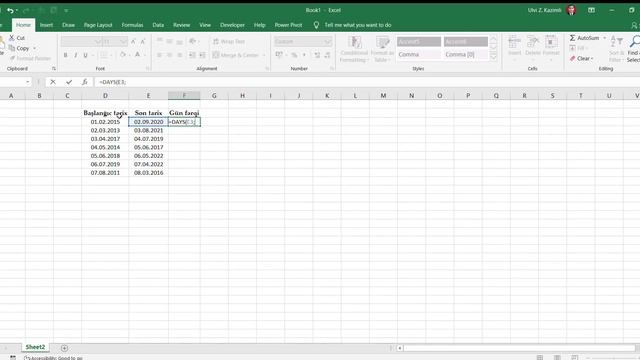Click the Percent Style icon
The width and height of the screenshot is (640, 360).
tap(294, 55)
